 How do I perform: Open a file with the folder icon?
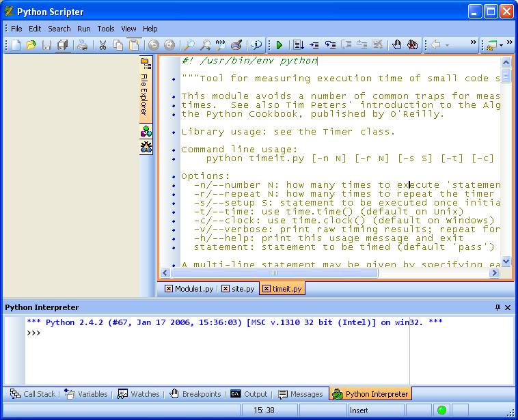click(31, 45)
